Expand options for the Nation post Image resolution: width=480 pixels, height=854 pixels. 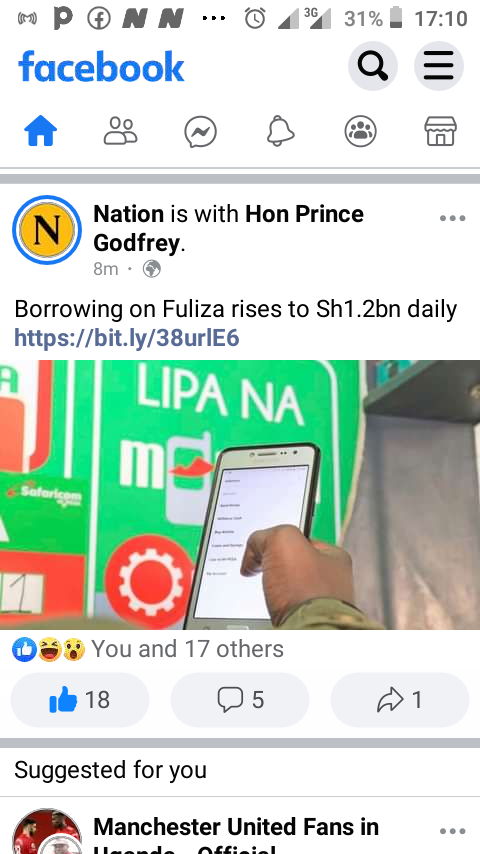pos(452,218)
